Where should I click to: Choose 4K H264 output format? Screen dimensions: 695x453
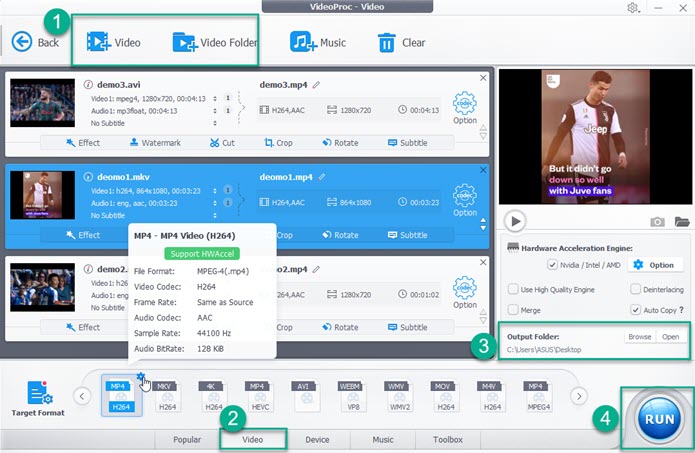pos(214,396)
